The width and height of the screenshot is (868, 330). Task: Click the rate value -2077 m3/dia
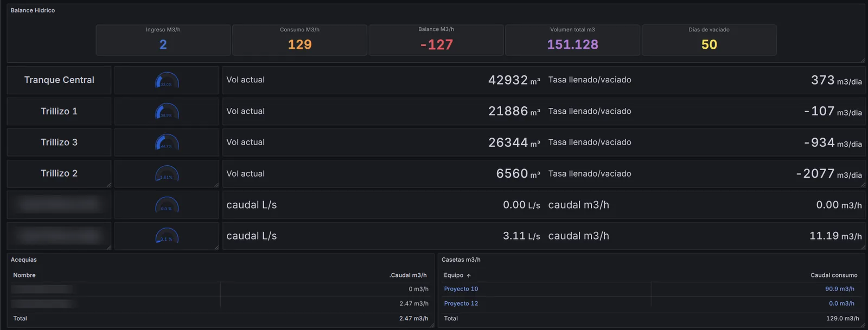(829, 173)
